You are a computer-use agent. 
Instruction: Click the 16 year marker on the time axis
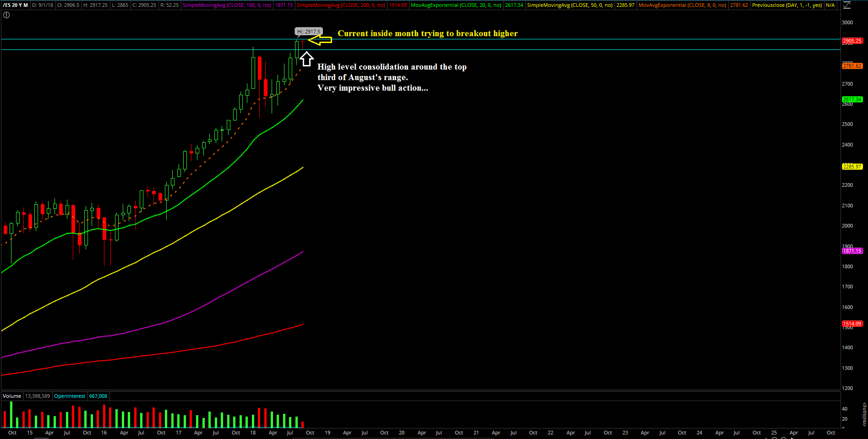point(104,433)
